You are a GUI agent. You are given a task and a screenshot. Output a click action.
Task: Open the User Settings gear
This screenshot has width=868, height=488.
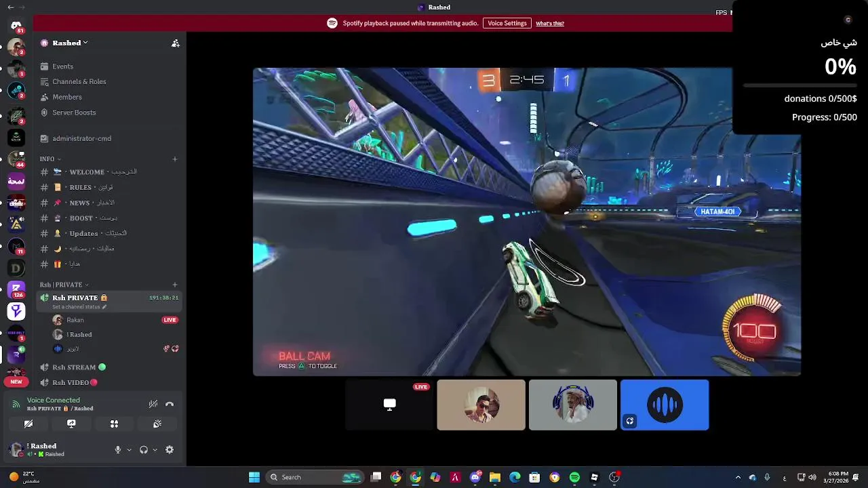pos(170,449)
